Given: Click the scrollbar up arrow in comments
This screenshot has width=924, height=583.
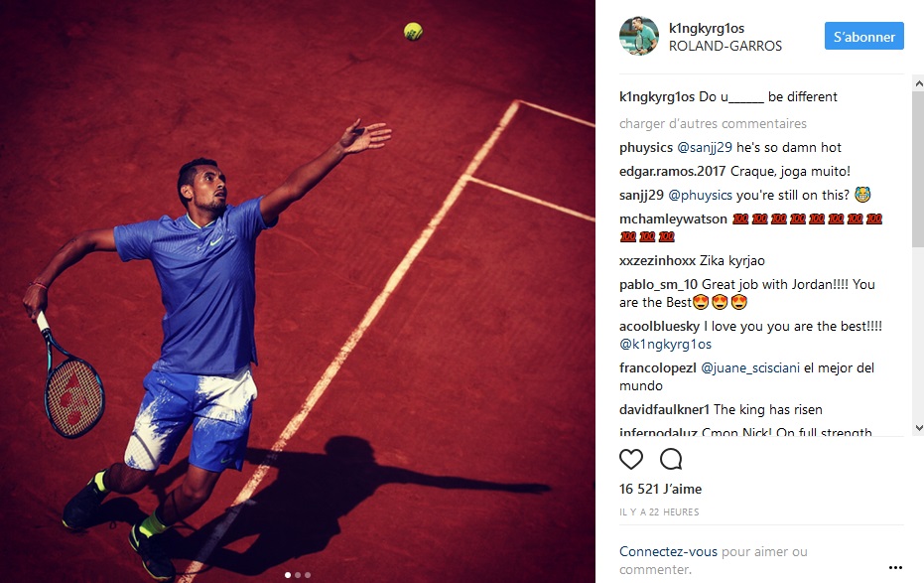Looking at the screenshot, I should tap(918, 83).
